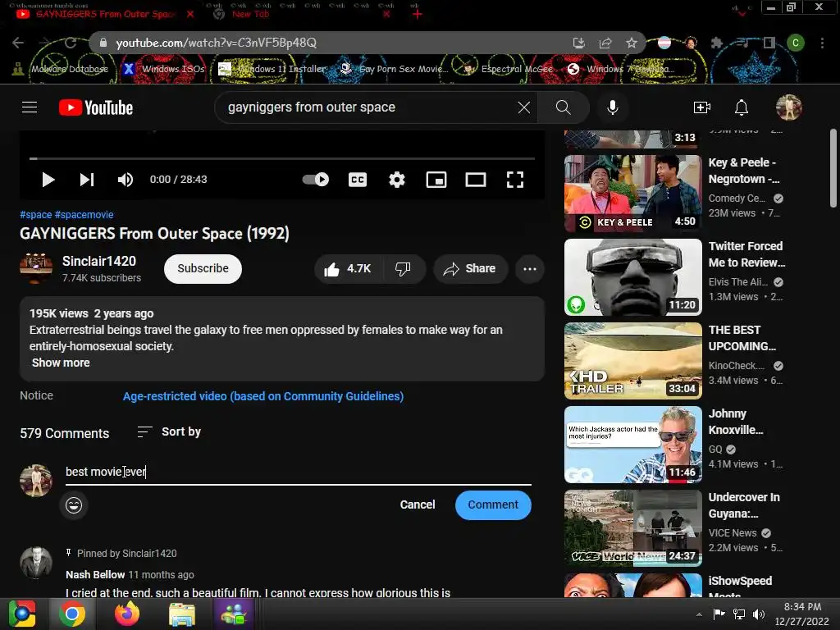
Task: Open File Explorer from the taskbar
Action: click(181, 614)
